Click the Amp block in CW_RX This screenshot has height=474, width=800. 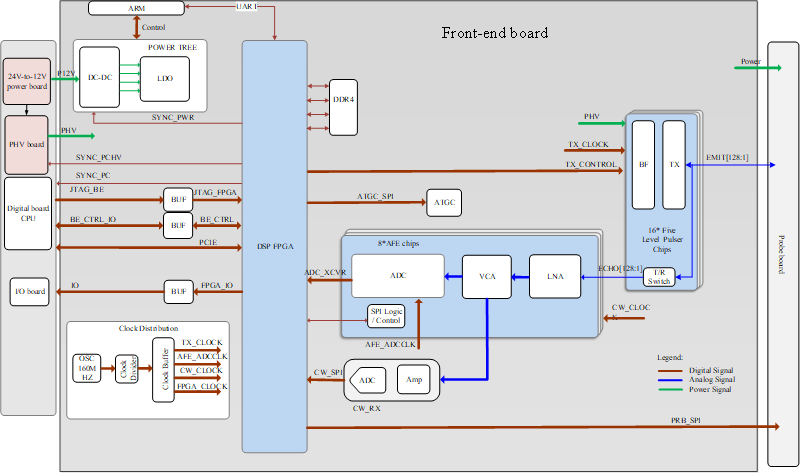pos(414,380)
